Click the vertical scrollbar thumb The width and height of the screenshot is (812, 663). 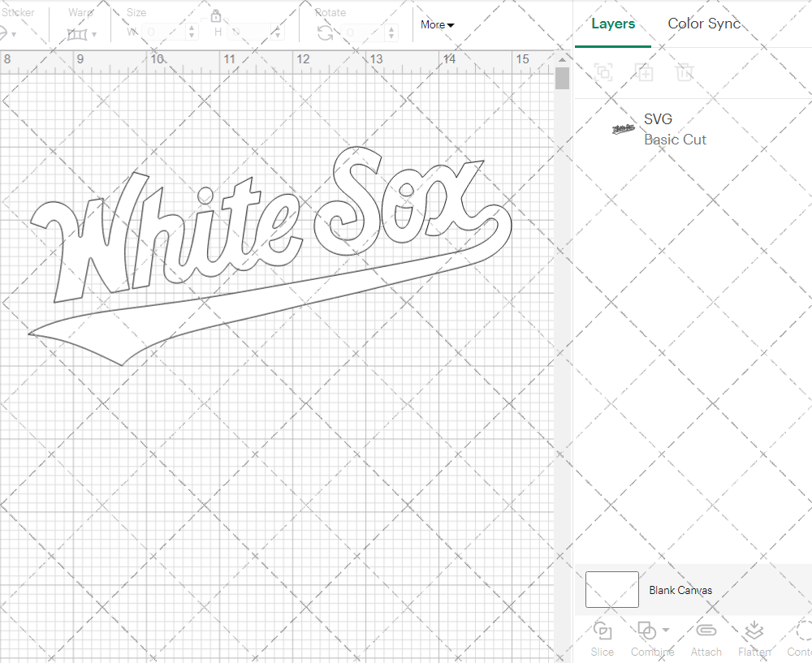pos(562,78)
